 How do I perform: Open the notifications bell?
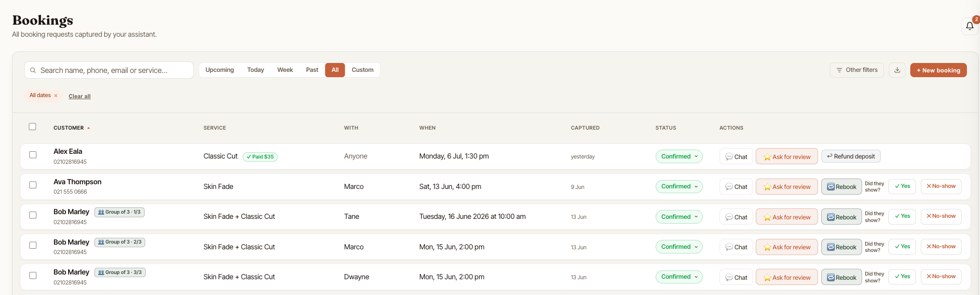tap(970, 26)
